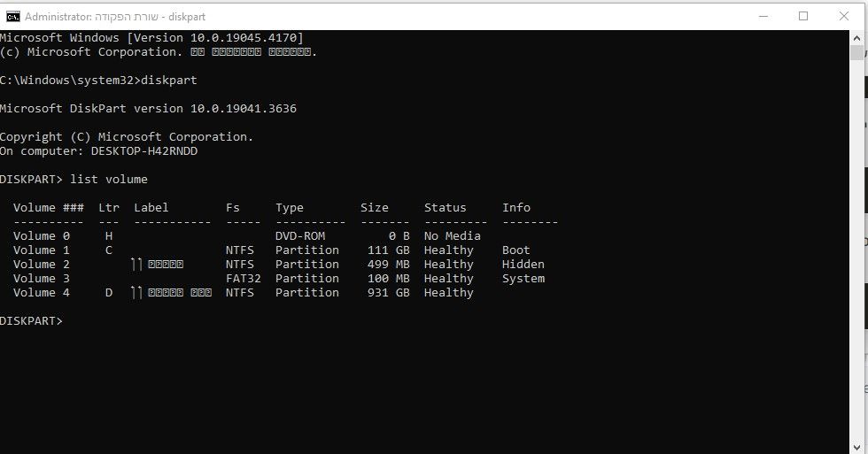The height and width of the screenshot is (454, 868).
Task: Click drive letter 'C' for Volume 1
Action: coord(109,250)
